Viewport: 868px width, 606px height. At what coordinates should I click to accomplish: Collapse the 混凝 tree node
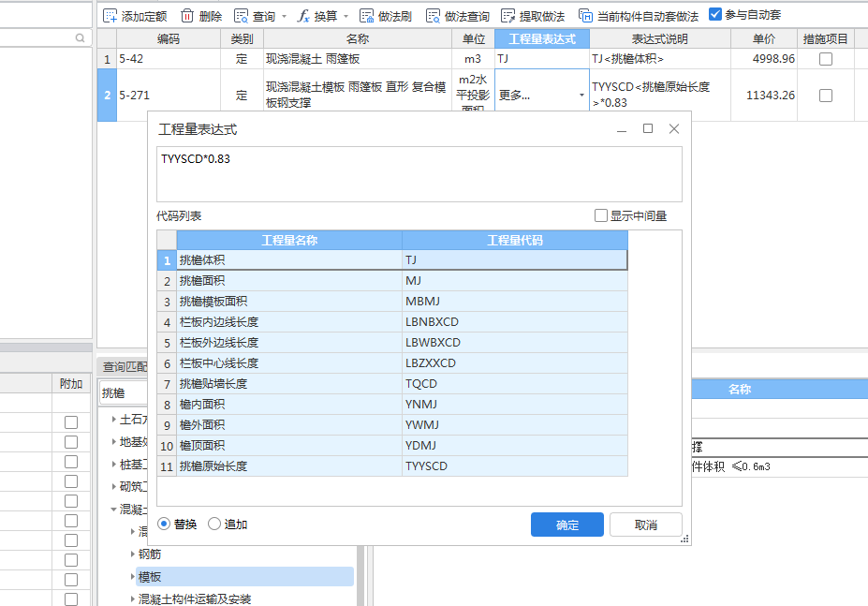[113, 510]
